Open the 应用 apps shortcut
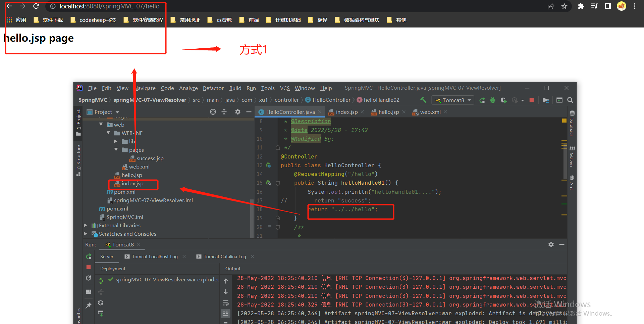Image resolution: width=644 pixels, height=324 pixels. coord(16,20)
